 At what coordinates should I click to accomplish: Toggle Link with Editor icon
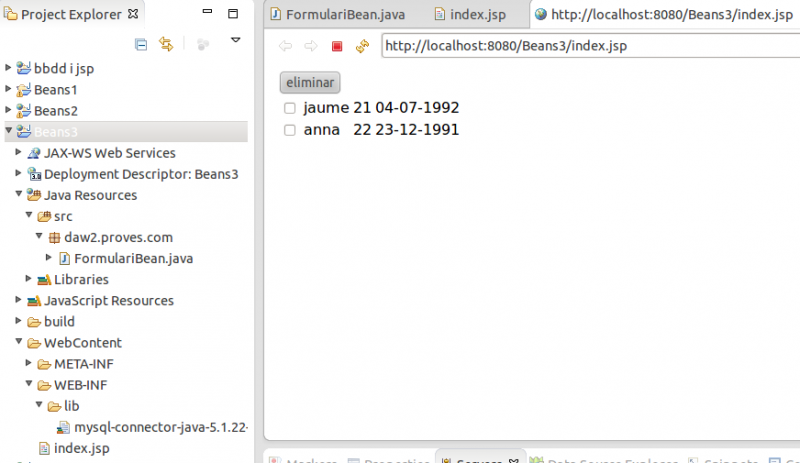(166, 44)
